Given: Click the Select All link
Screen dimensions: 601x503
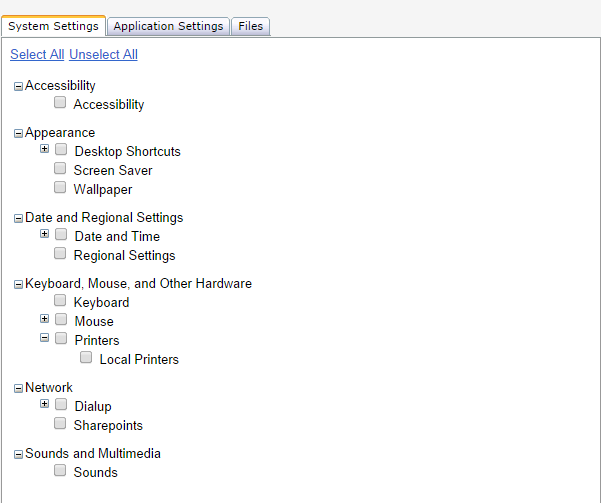Looking at the screenshot, I should (x=37, y=54).
